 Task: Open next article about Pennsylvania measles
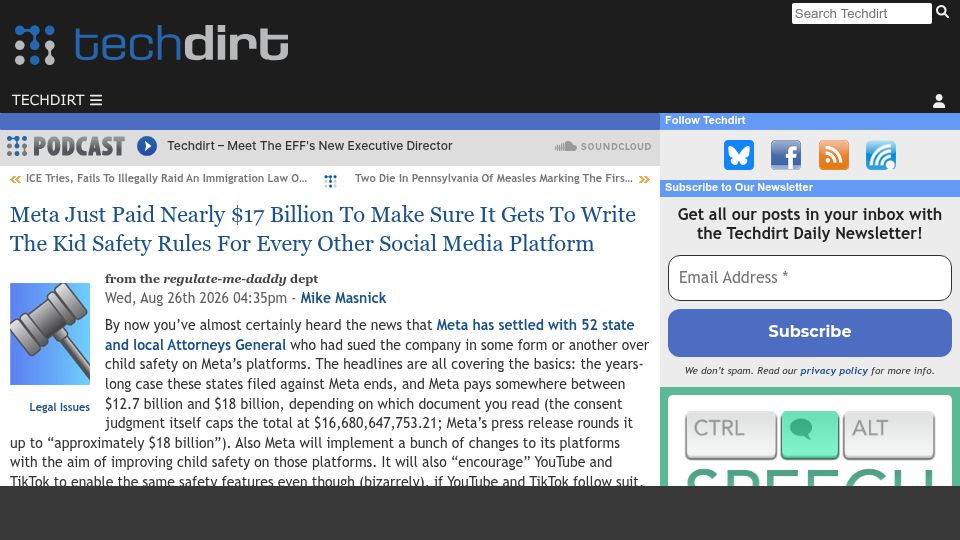[x=493, y=178]
